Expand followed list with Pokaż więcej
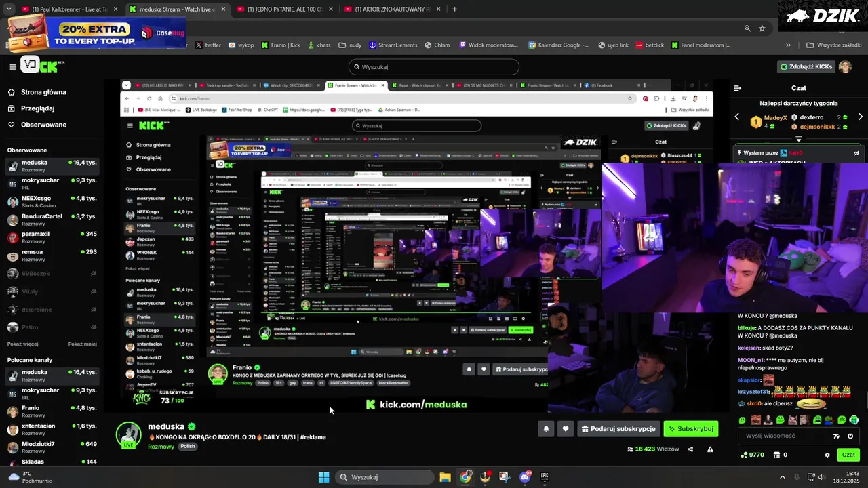 coord(23,344)
